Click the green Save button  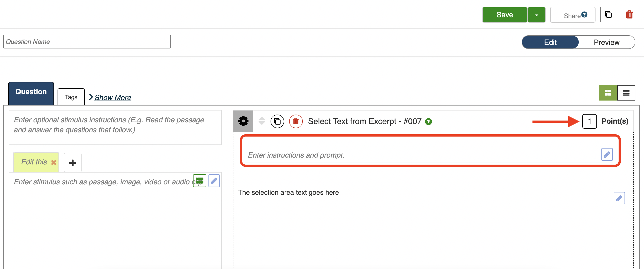coord(504,15)
